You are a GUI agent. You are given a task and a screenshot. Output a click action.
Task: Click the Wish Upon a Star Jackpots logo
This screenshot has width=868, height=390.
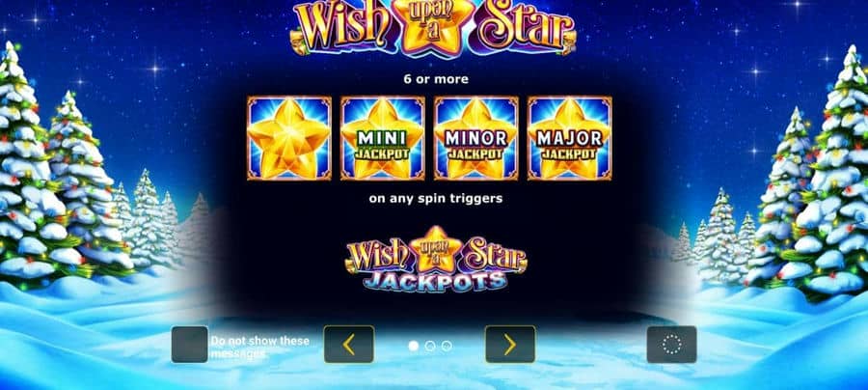tap(436, 260)
